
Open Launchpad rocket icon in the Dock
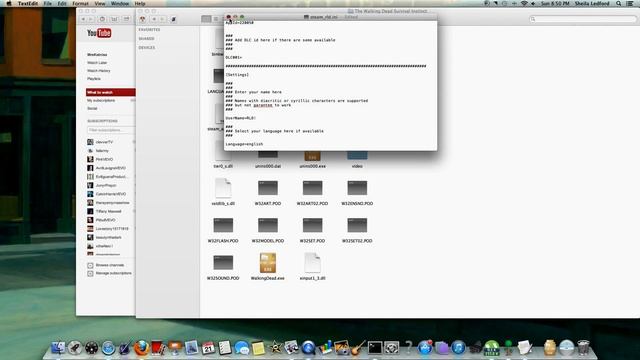point(75,348)
